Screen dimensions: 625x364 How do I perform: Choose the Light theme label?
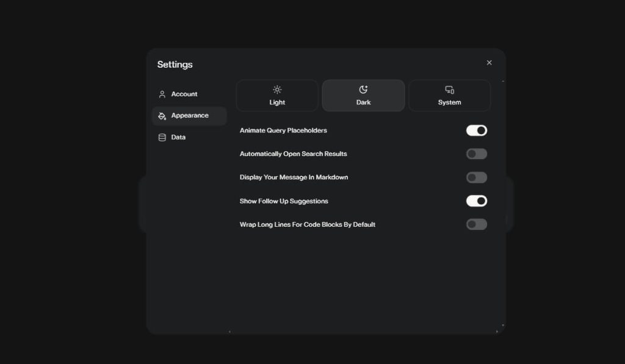pos(277,102)
